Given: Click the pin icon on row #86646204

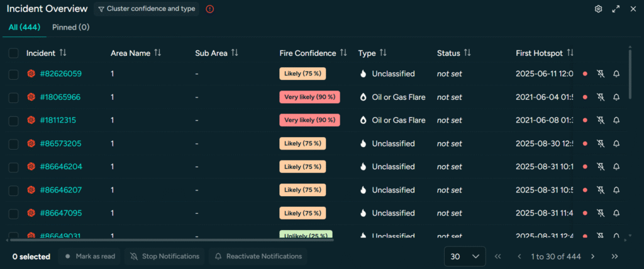Looking at the screenshot, I should 601,167.
